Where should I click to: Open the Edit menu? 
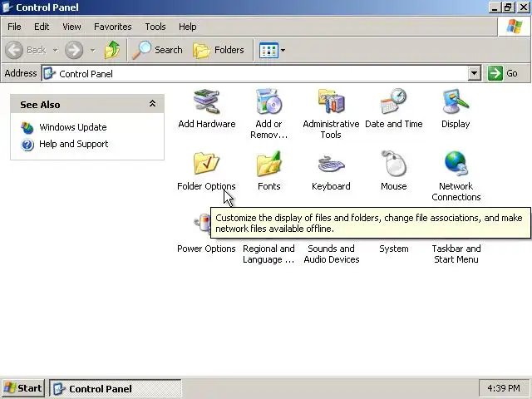(x=42, y=27)
